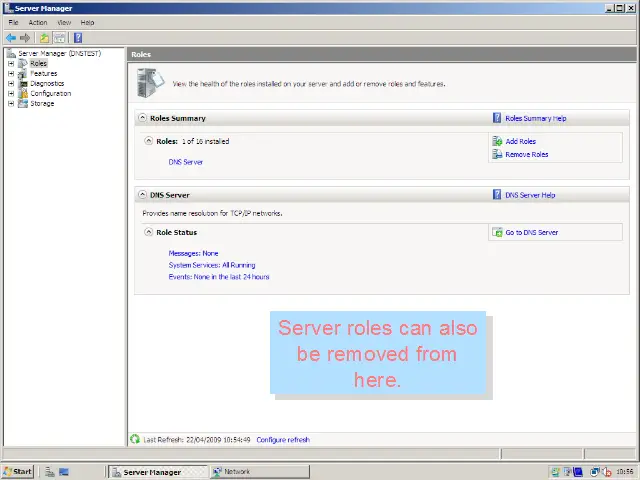Open the View menu
The width and height of the screenshot is (640, 480).
[x=64, y=22]
